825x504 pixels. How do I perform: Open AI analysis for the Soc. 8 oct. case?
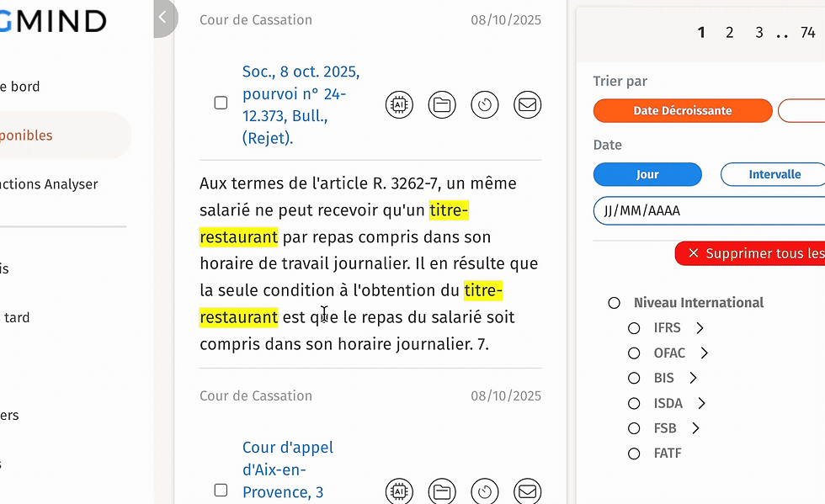coord(399,104)
